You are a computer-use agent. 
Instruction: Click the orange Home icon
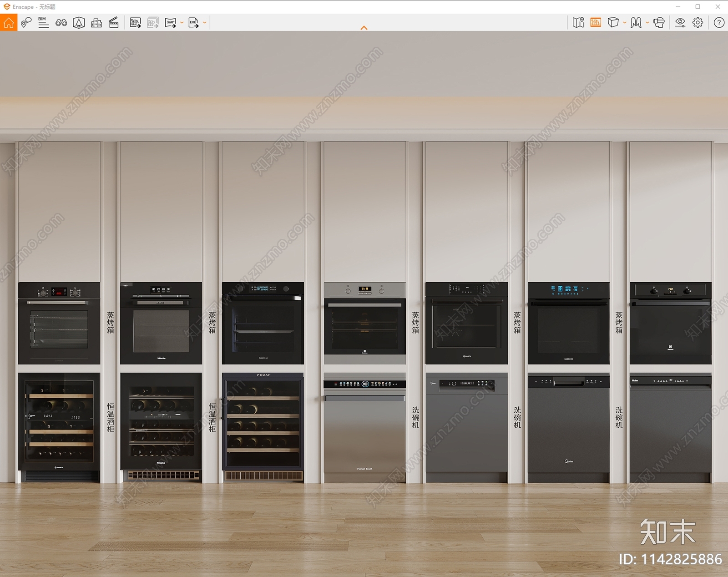click(x=9, y=22)
